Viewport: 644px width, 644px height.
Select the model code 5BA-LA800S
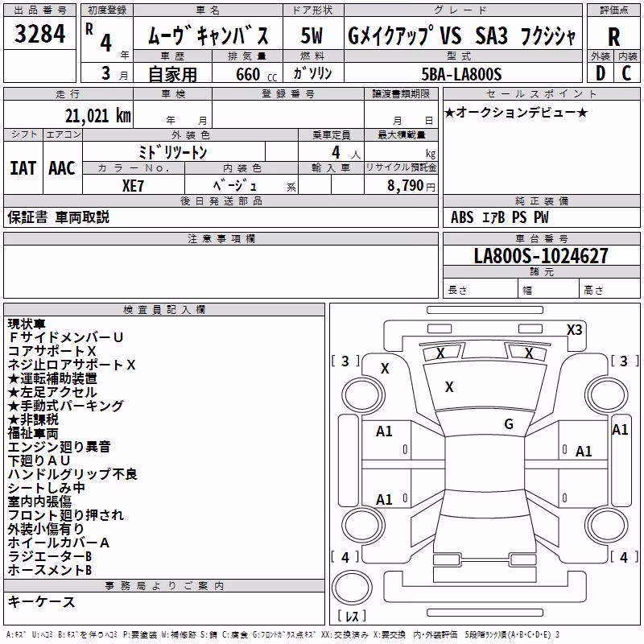point(461,74)
